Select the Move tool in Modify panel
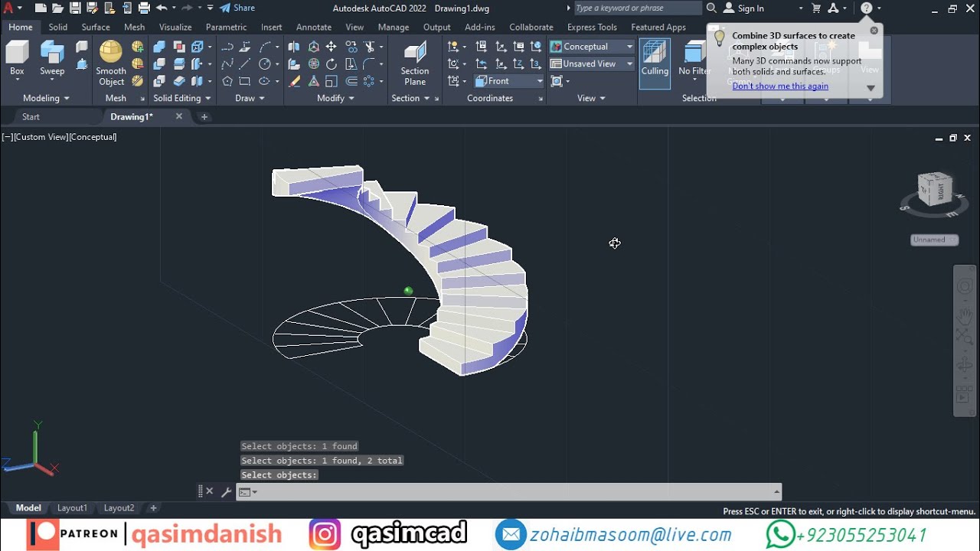 pyautogui.click(x=331, y=47)
